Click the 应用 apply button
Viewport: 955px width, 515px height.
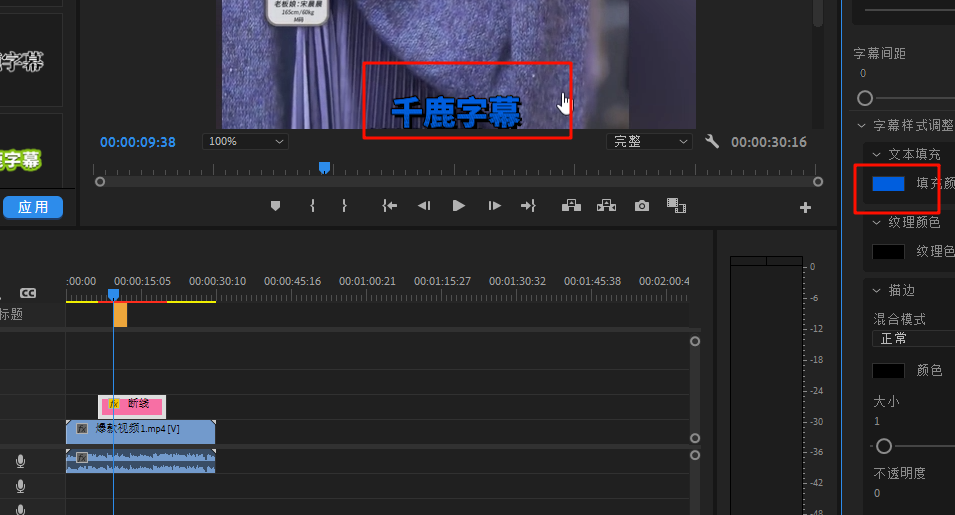[x=33, y=207]
